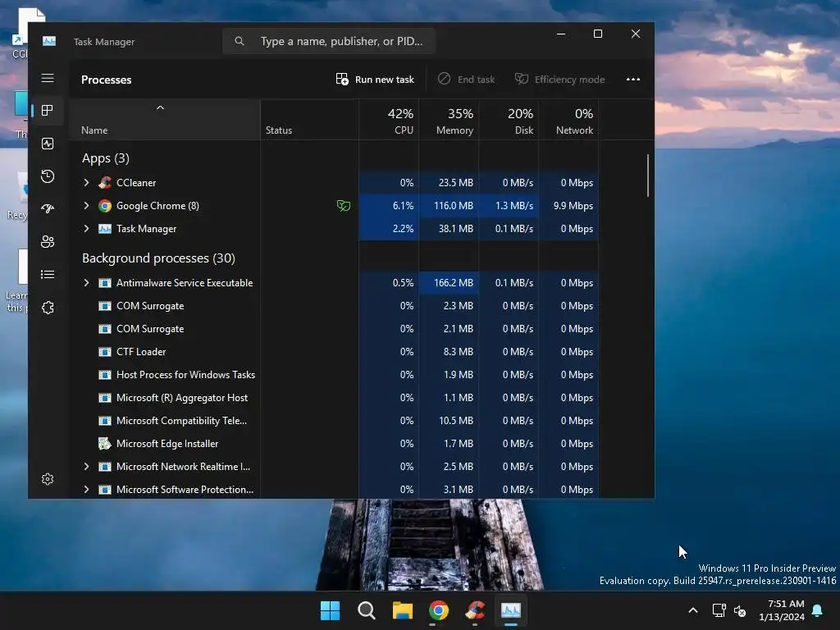Open the notification bell
Screen dimensions: 840x630
pyautogui.click(x=818, y=610)
